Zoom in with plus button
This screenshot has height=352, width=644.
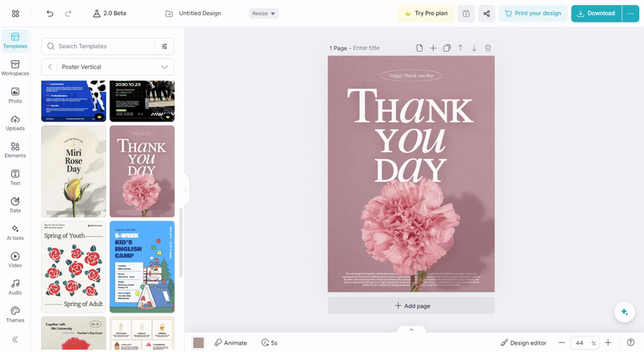coord(609,342)
